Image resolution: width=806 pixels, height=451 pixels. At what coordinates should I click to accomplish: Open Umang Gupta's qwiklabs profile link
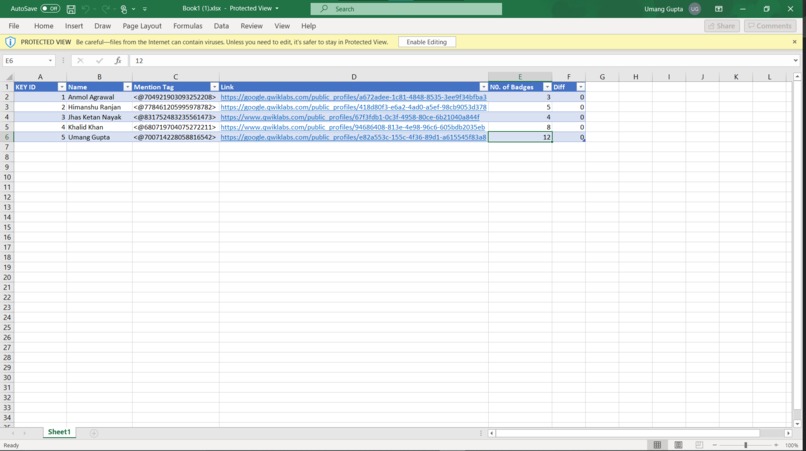coord(353,137)
